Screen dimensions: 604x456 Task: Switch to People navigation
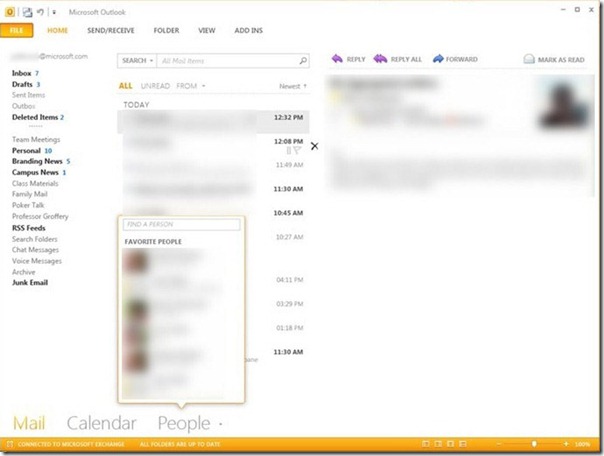tap(184, 424)
